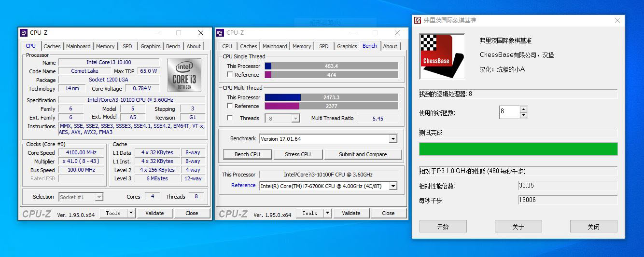Open About tab in Bench CPU-Z window

[390, 46]
